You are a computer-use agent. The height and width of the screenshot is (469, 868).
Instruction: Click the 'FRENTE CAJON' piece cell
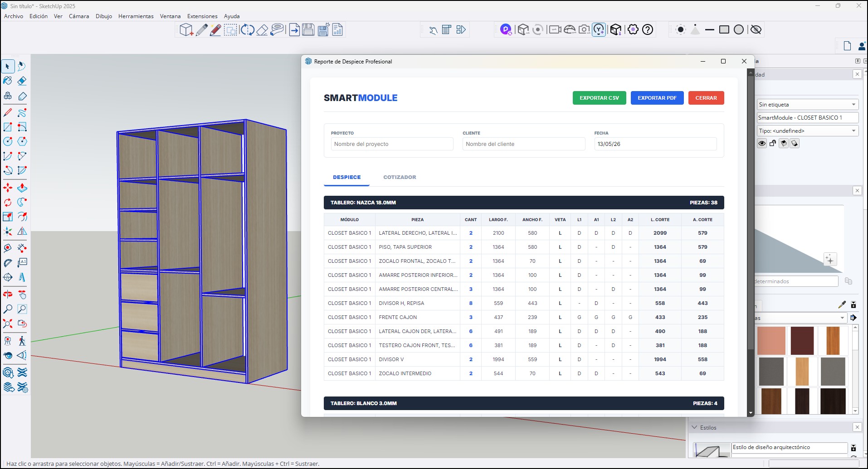coord(417,317)
